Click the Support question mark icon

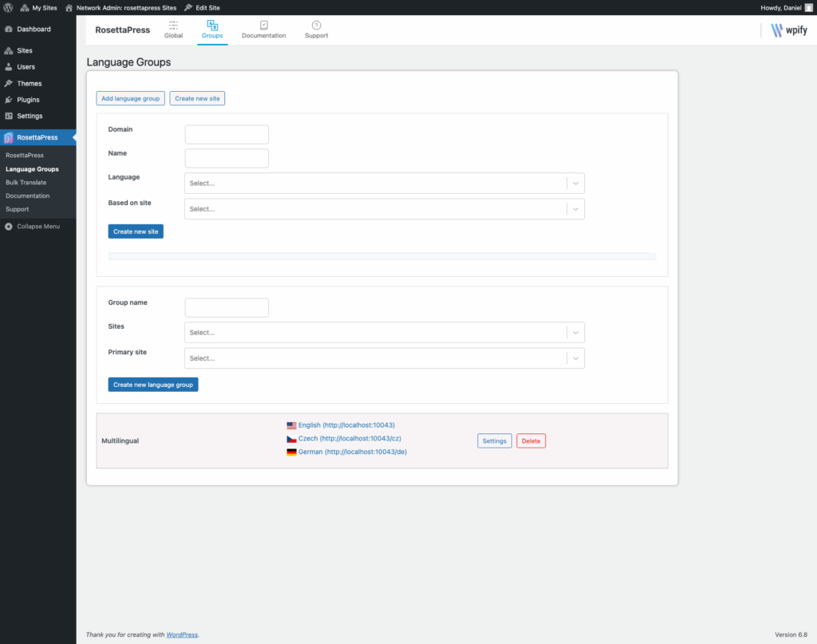(x=316, y=25)
